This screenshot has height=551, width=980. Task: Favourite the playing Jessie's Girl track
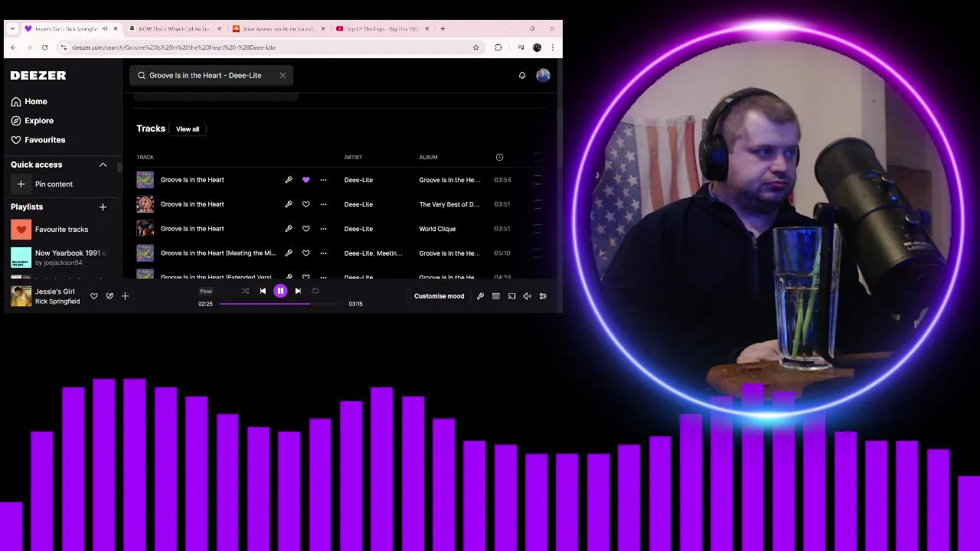pyautogui.click(x=93, y=296)
